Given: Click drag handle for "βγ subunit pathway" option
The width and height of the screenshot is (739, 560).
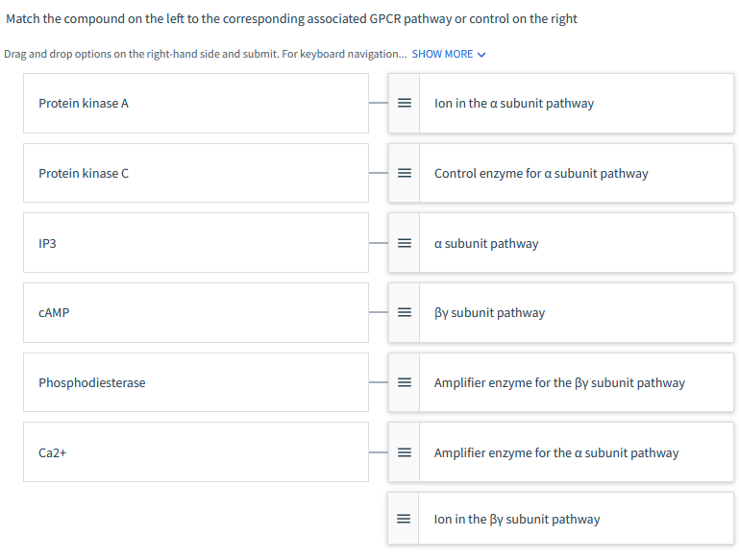Looking at the screenshot, I should point(405,313).
